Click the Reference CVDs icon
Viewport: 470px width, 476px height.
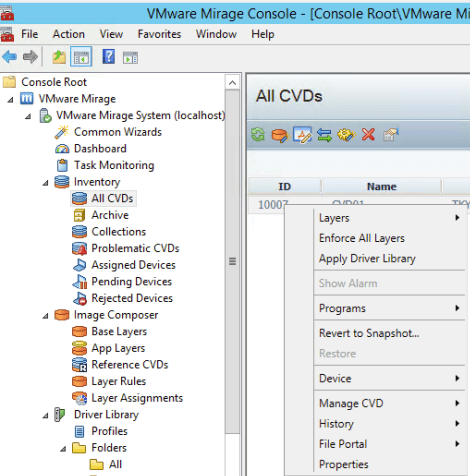tap(79, 365)
